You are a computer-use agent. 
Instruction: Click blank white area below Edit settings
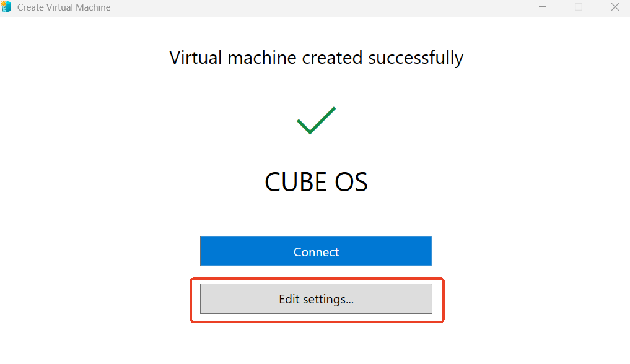click(316, 344)
